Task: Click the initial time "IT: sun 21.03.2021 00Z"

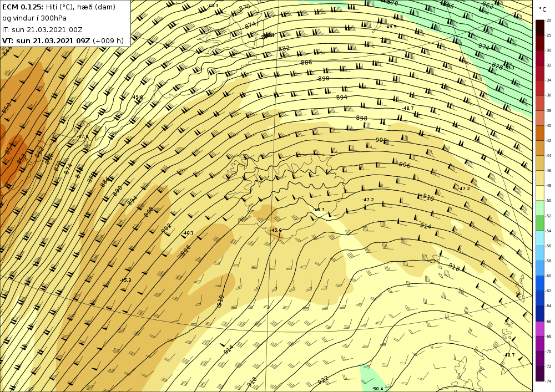Action: click(42, 29)
